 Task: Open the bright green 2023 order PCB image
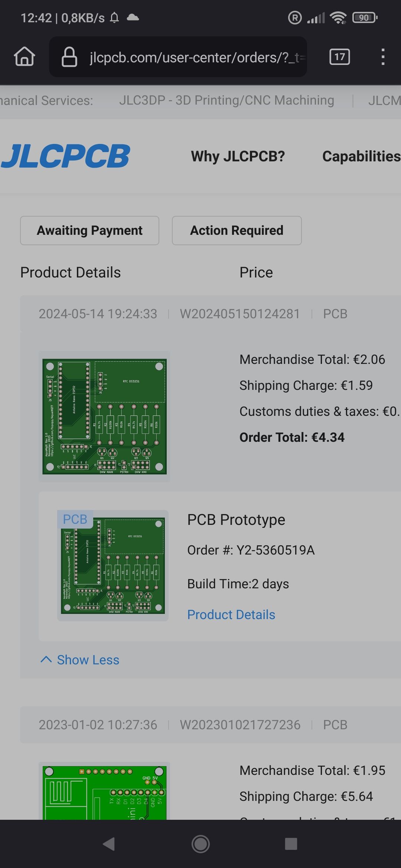pos(104,792)
